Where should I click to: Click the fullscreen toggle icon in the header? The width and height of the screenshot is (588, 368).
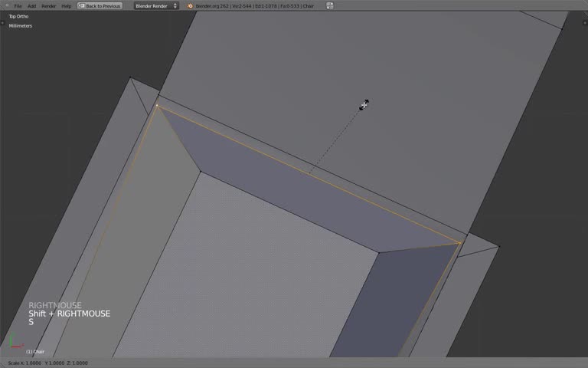pyautogui.click(x=330, y=5)
